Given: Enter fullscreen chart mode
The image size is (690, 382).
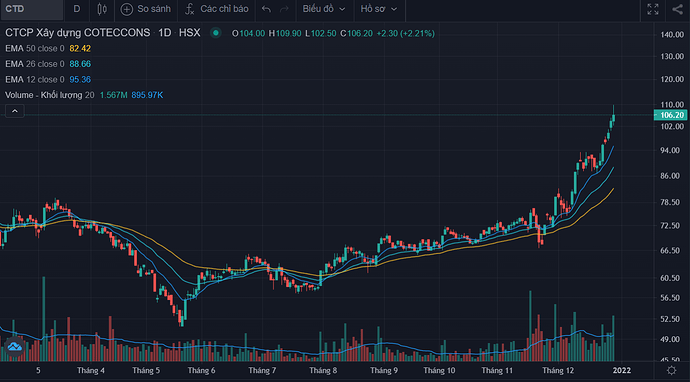Looking at the screenshot, I should (x=653, y=9).
